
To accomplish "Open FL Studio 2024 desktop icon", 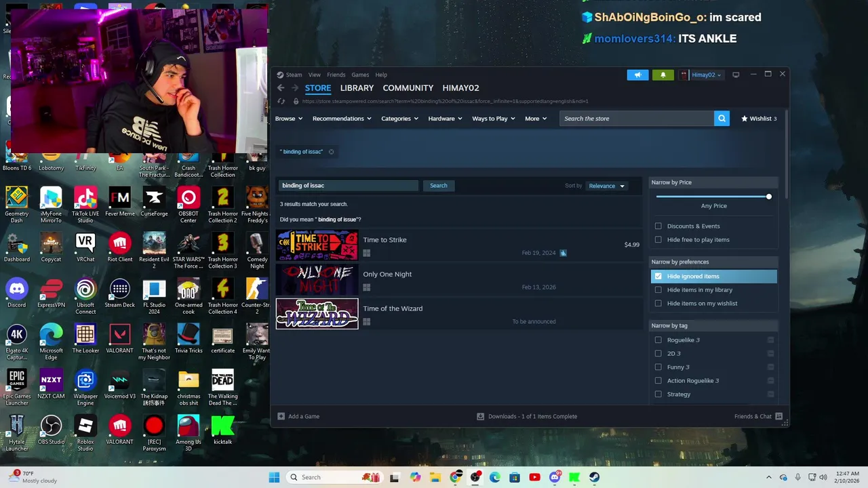I will [154, 297].
